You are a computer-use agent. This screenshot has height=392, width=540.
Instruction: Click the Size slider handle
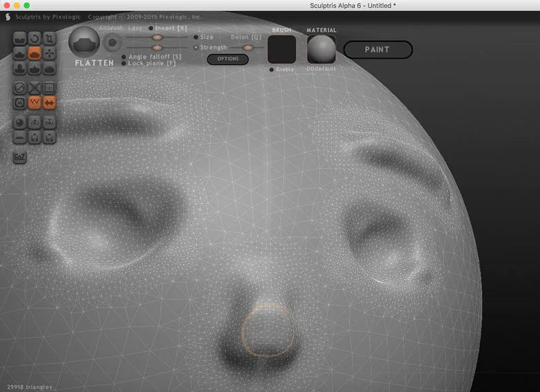(157, 37)
